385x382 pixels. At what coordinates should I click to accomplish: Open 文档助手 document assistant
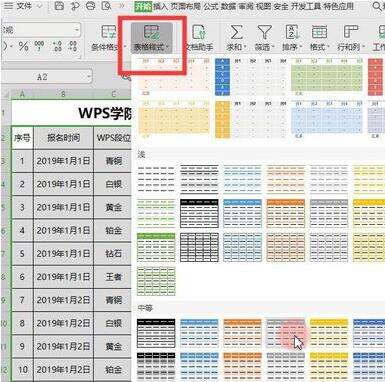[x=199, y=38]
